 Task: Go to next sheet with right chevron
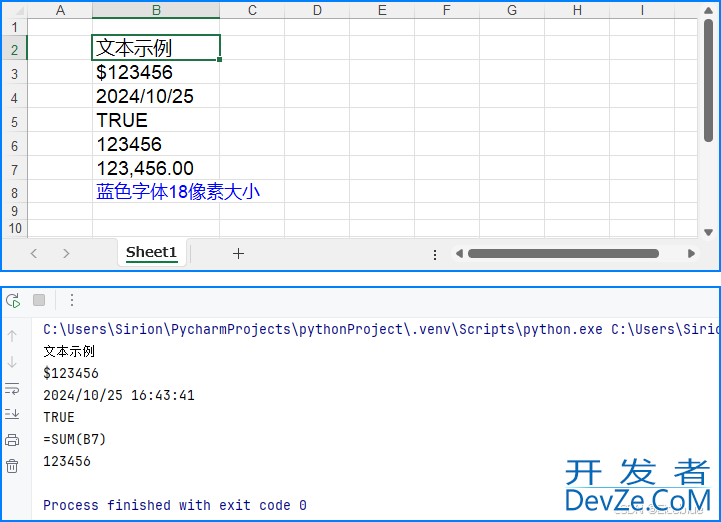click(66, 253)
